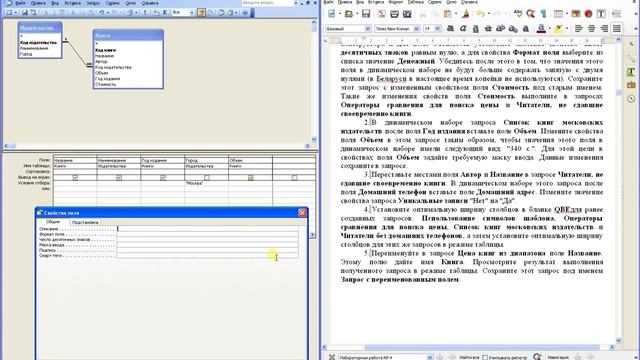This screenshot has height=360, width=640.
Task: Click the Find All button in Find bar
Action: 469,357
